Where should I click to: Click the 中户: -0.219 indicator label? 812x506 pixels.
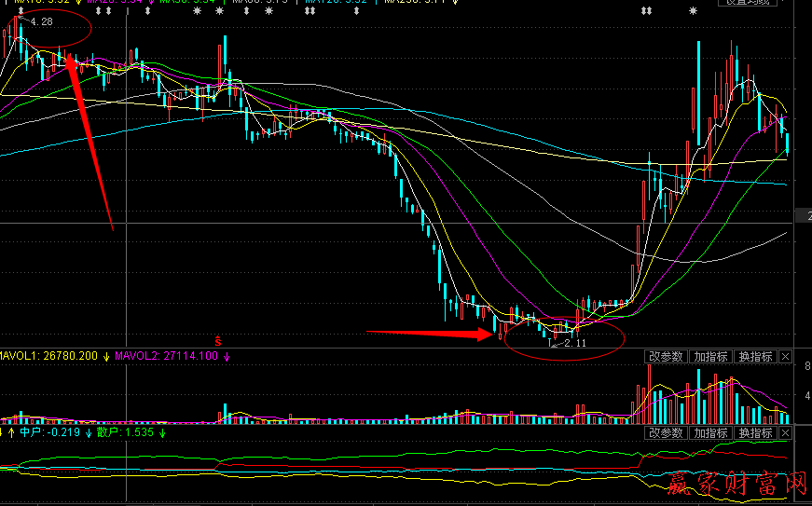tap(50, 433)
